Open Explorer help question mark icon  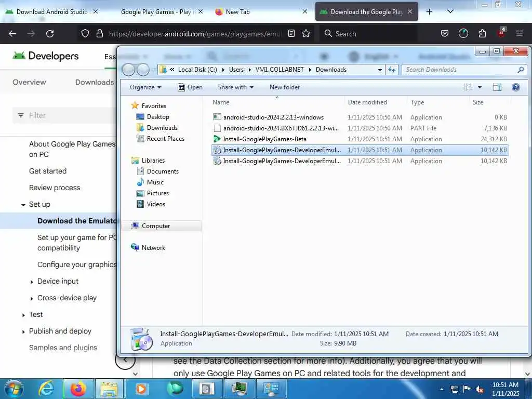point(516,87)
